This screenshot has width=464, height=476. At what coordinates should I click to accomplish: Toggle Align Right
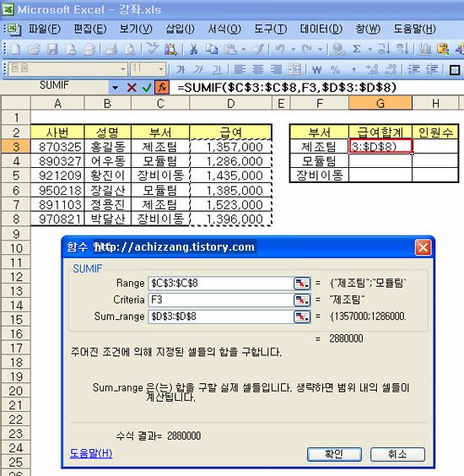pos(276,70)
